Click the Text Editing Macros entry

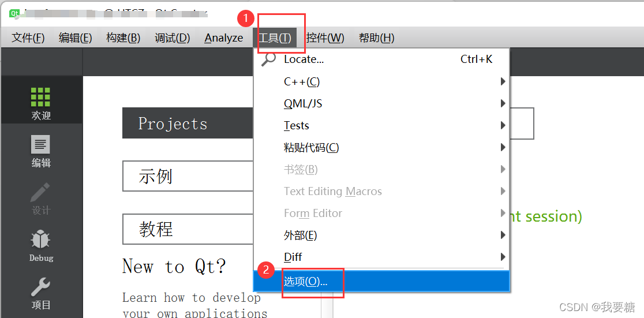coord(381,191)
